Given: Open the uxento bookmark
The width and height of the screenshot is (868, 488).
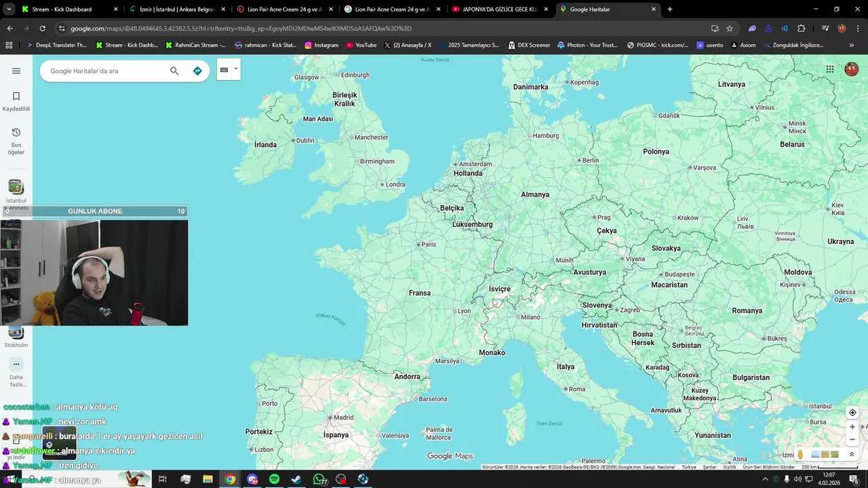Looking at the screenshot, I should [x=710, y=45].
